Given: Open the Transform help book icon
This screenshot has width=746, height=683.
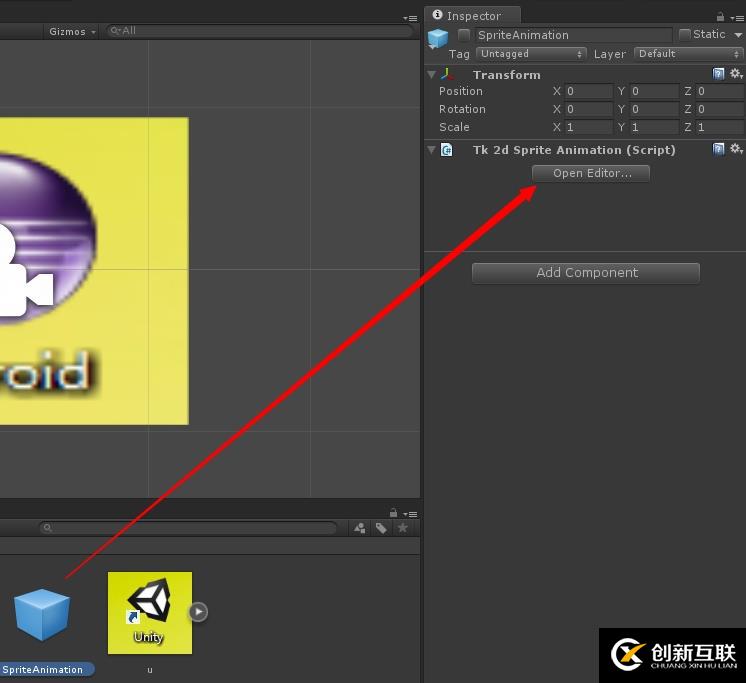Looking at the screenshot, I should [718, 74].
